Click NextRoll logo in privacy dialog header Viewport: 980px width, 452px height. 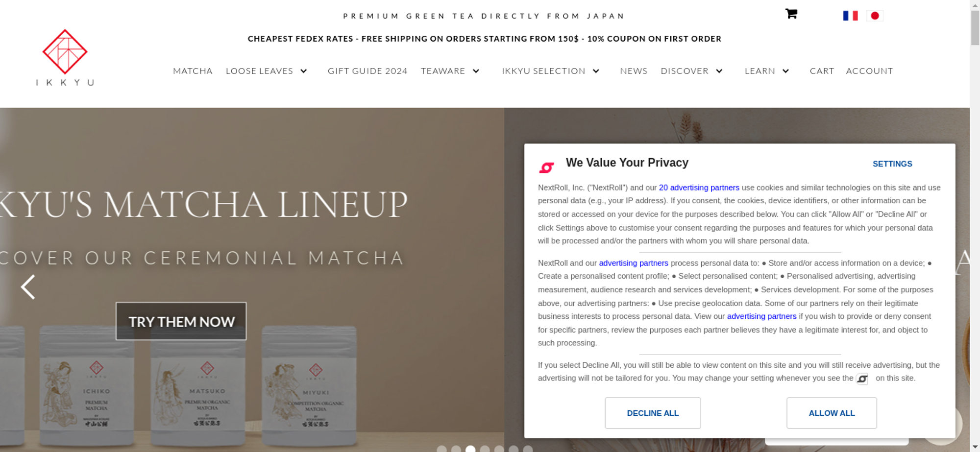pyautogui.click(x=546, y=167)
